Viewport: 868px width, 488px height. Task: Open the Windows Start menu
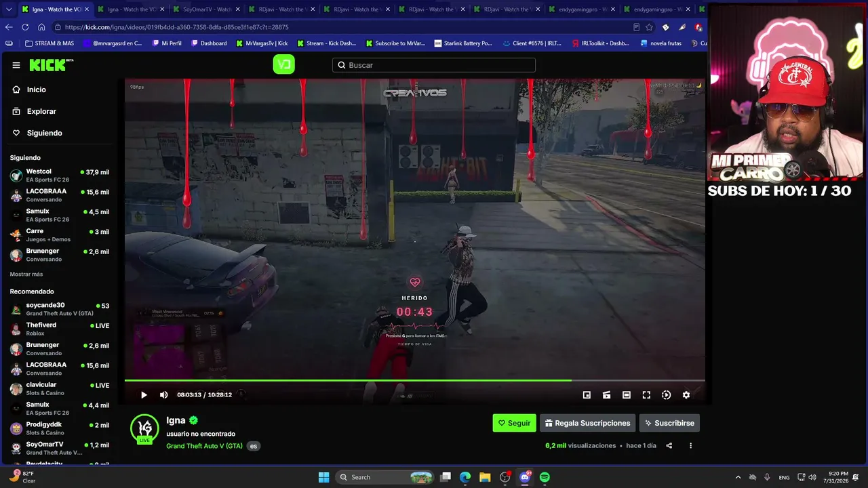point(323,477)
